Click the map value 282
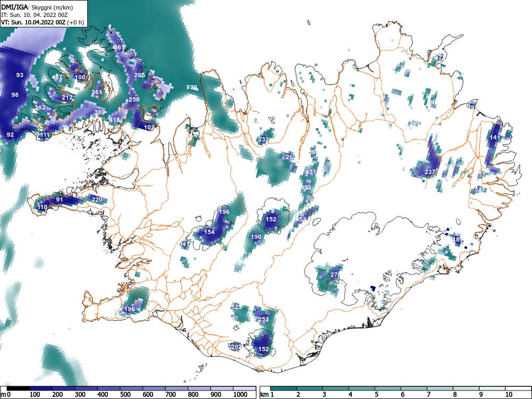Screen dimensions: 532x399 [40, 107]
